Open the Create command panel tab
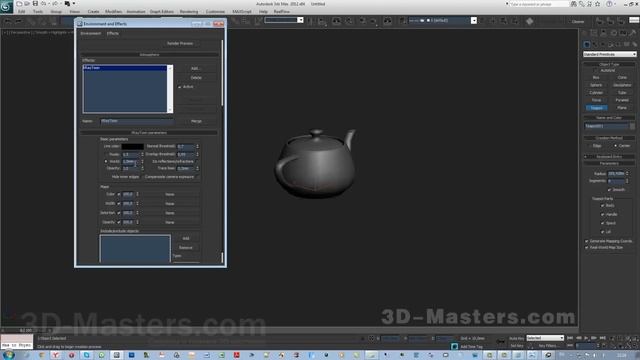 pyautogui.click(x=585, y=33)
